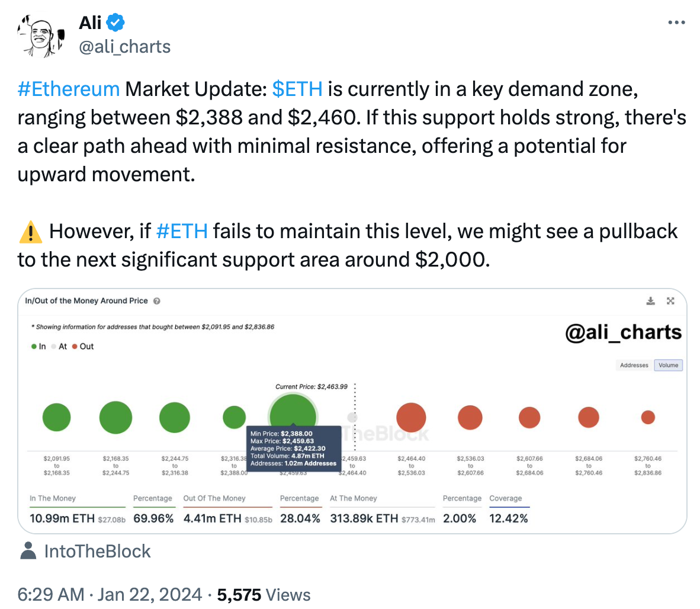The image size is (700, 609).
Task: Toggle the red Out legend item
Action: 83,347
